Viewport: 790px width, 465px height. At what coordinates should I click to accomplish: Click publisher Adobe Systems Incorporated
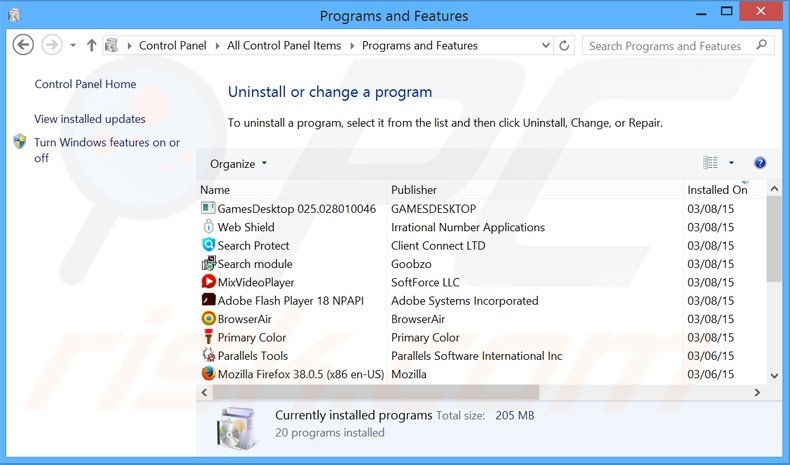465,301
